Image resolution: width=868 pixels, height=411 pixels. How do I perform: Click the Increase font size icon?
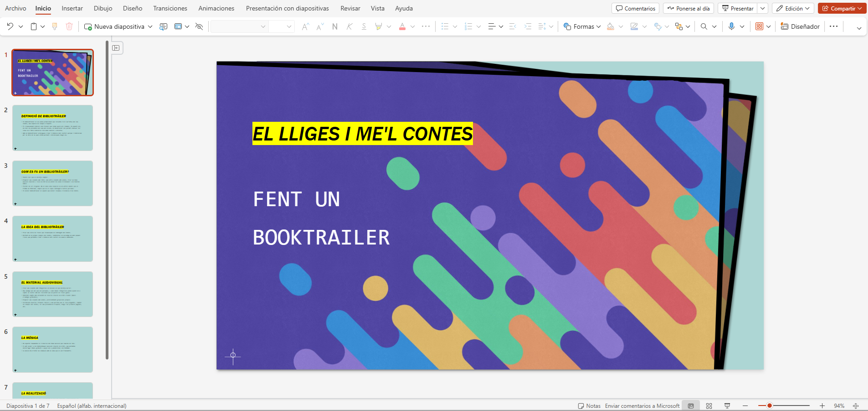[x=306, y=26]
